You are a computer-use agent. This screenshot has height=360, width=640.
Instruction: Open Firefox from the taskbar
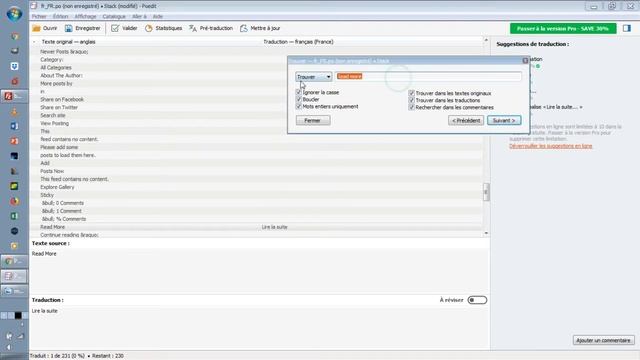14,201
